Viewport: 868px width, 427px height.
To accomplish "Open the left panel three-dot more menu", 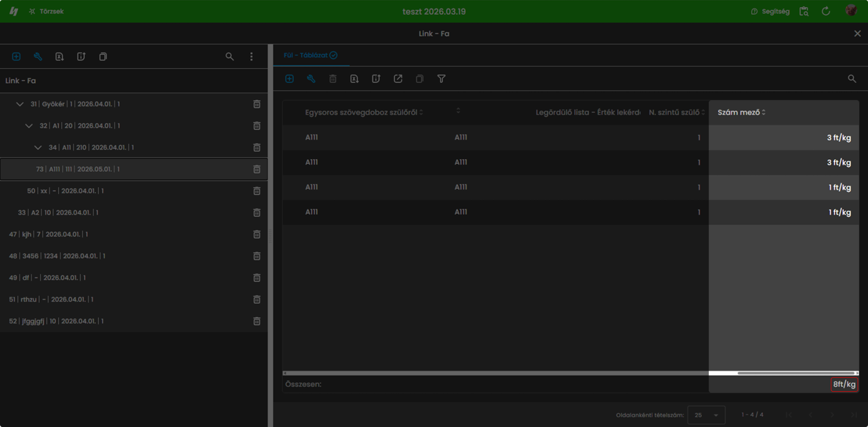I will pos(252,56).
